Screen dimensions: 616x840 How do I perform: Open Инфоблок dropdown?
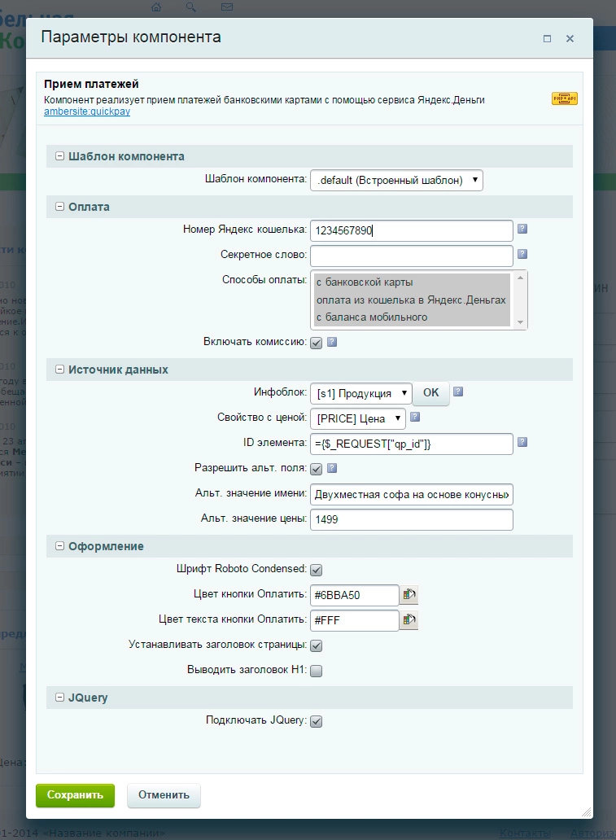[361, 393]
